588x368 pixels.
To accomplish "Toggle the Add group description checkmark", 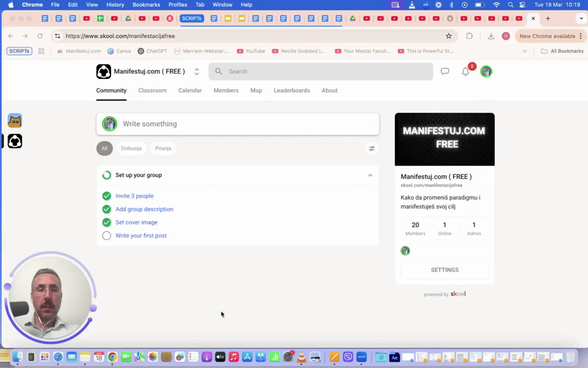I will [x=106, y=209].
